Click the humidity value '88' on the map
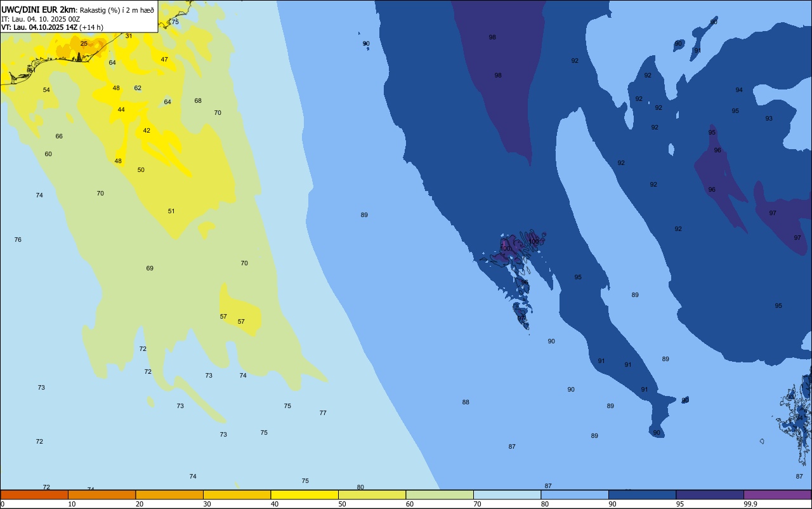The height and width of the screenshot is (509, 812). pos(466,402)
